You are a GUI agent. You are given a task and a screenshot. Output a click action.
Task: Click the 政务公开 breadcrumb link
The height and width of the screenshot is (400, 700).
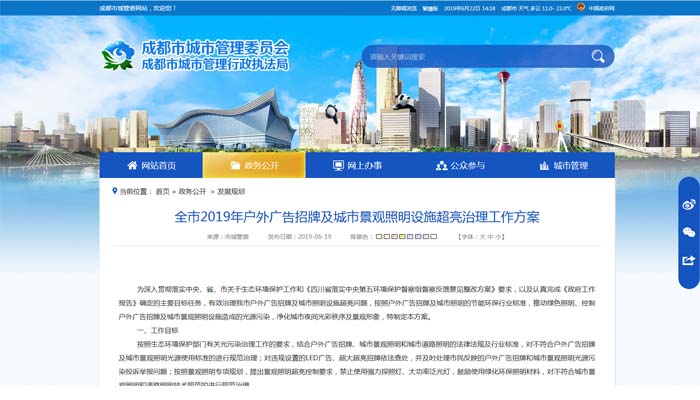[193, 190]
